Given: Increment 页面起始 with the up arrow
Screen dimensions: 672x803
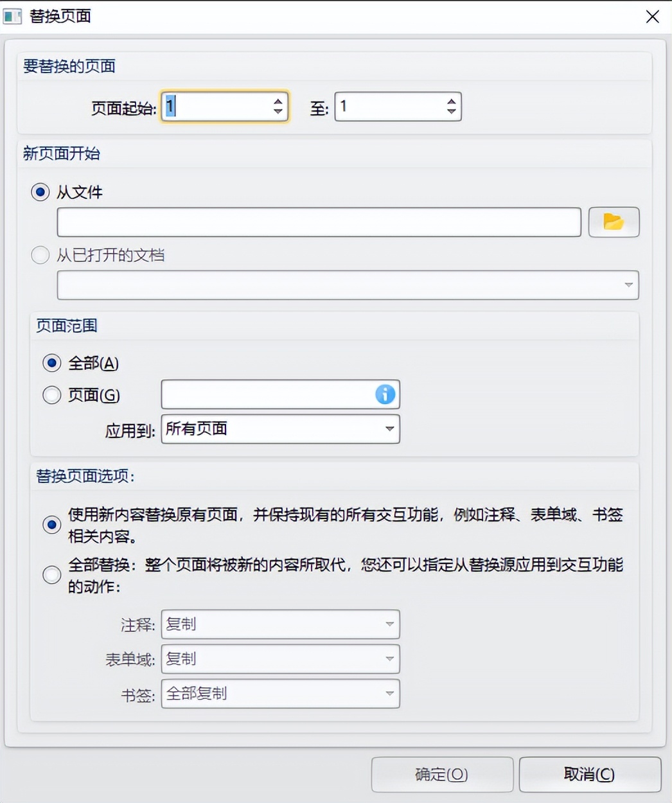Looking at the screenshot, I should (277, 101).
